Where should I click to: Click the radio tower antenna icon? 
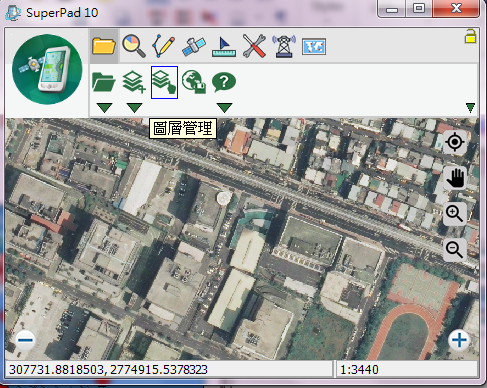(284, 46)
